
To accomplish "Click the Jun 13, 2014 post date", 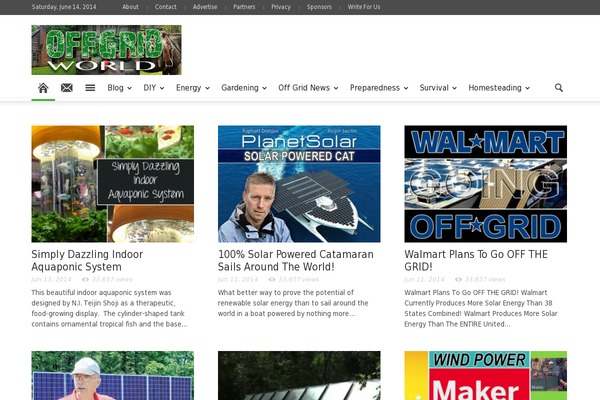I will point(51,279).
